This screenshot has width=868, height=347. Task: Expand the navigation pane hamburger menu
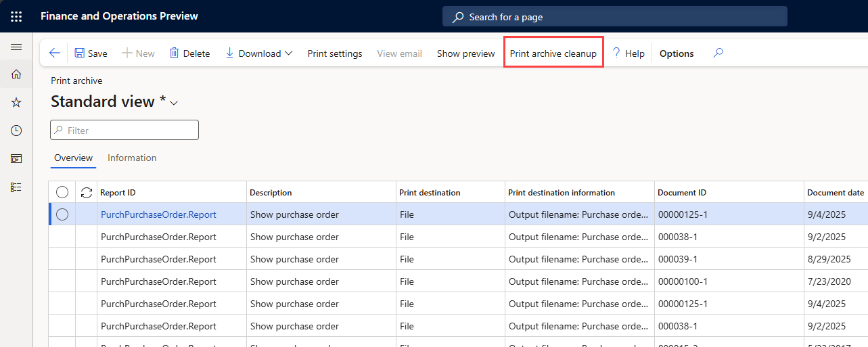click(x=16, y=47)
